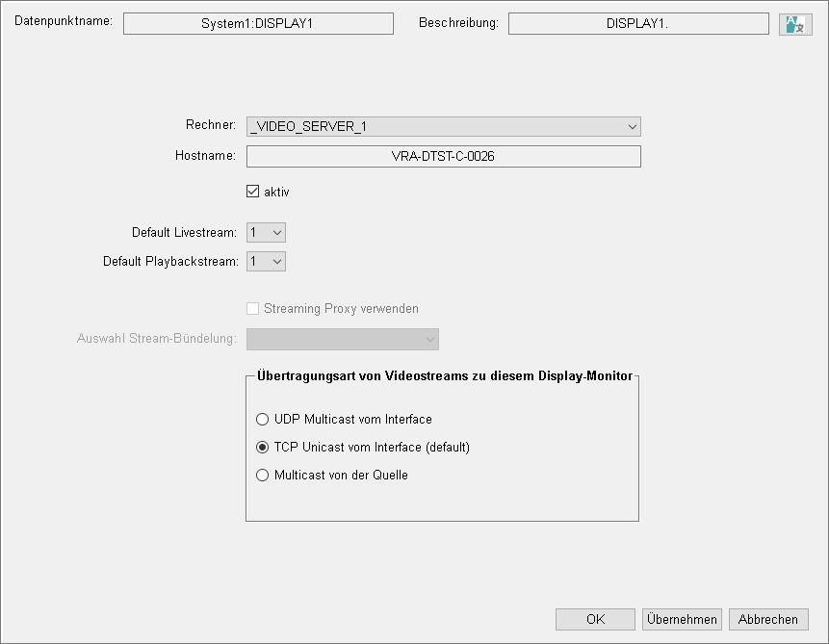Image resolution: width=829 pixels, height=644 pixels.
Task: Click the Default Playbackstream label
Action: pyautogui.click(x=170, y=262)
